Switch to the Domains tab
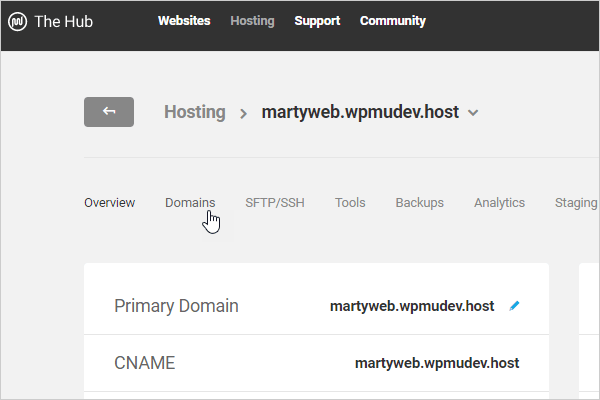 tap(190, 202)
